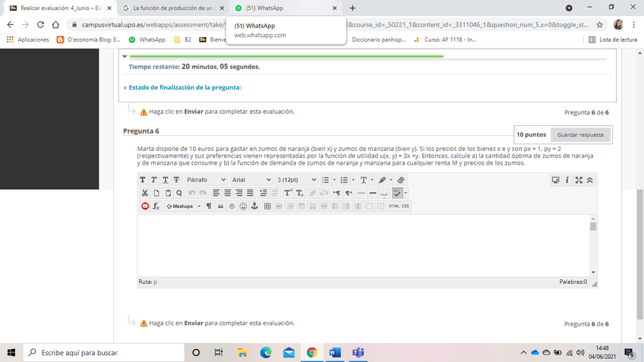
Task: Open the math formula editor (fx)
Action: click(x=156, y=206)
